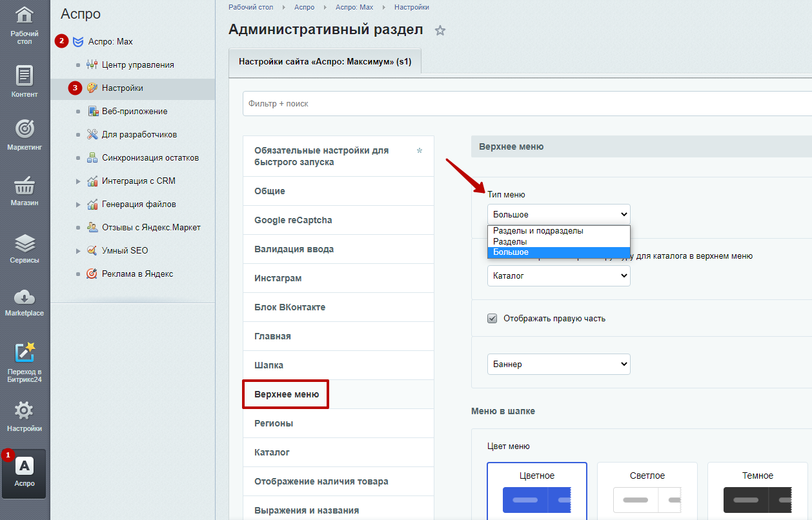
Task: Open the Каталог dropdown
Action: 559,275
